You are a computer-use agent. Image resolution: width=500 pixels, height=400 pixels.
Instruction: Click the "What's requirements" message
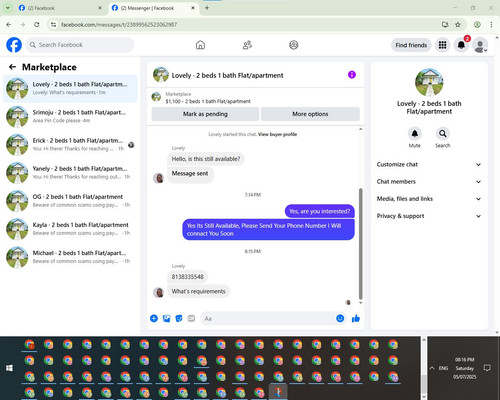coord(198,291)
